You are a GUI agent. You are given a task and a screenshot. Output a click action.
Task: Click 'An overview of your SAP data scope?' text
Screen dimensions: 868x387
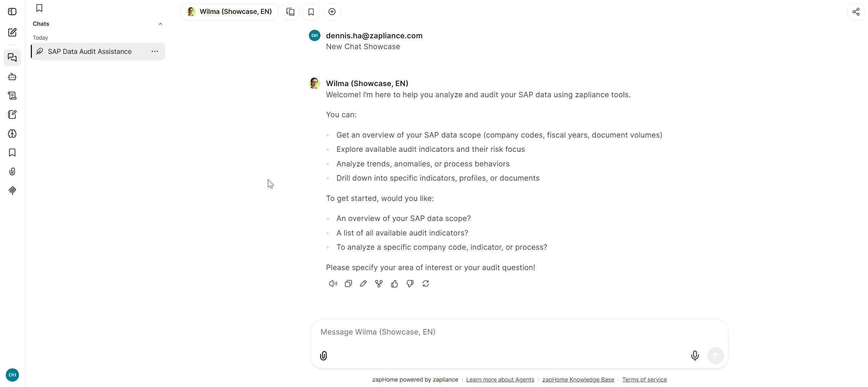click(x=403, y=218)
